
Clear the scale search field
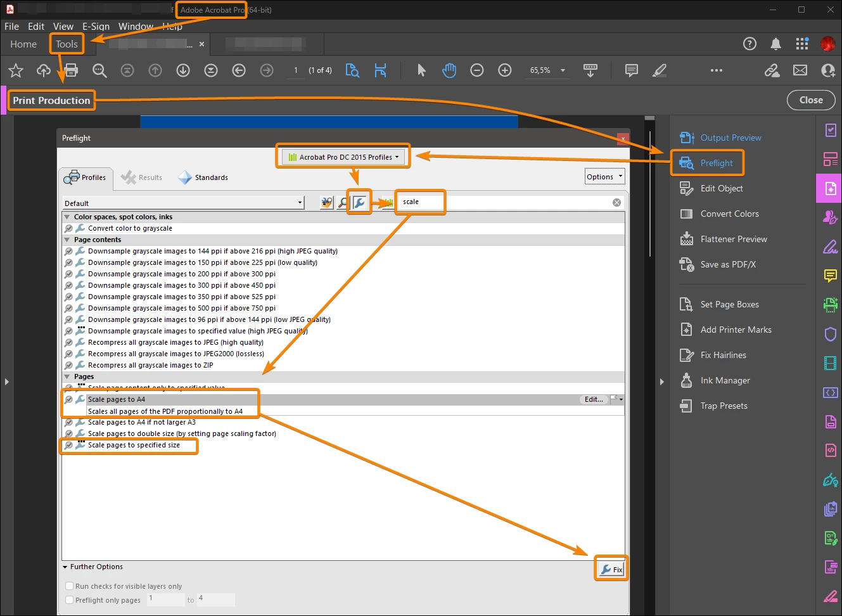coord(616,202)
